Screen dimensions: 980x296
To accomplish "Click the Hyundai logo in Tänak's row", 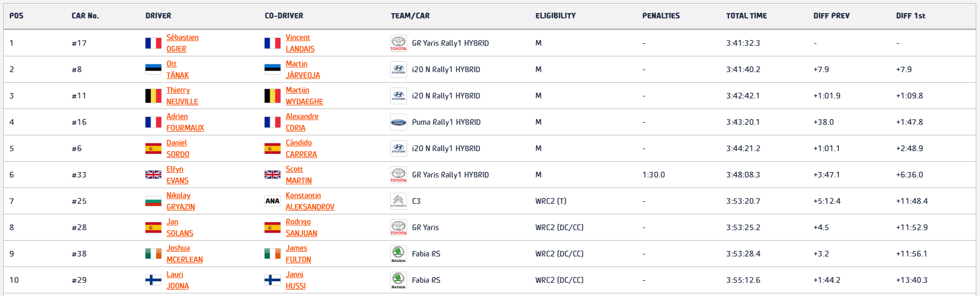I will [398, 70].
